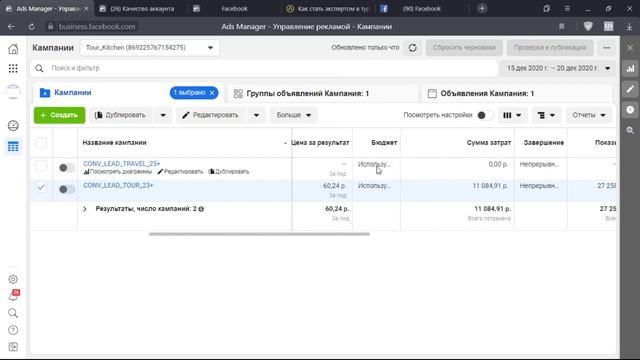Open the history clock icon in right panel
This screenshot has height=360, width=640.
coord(630,109)
